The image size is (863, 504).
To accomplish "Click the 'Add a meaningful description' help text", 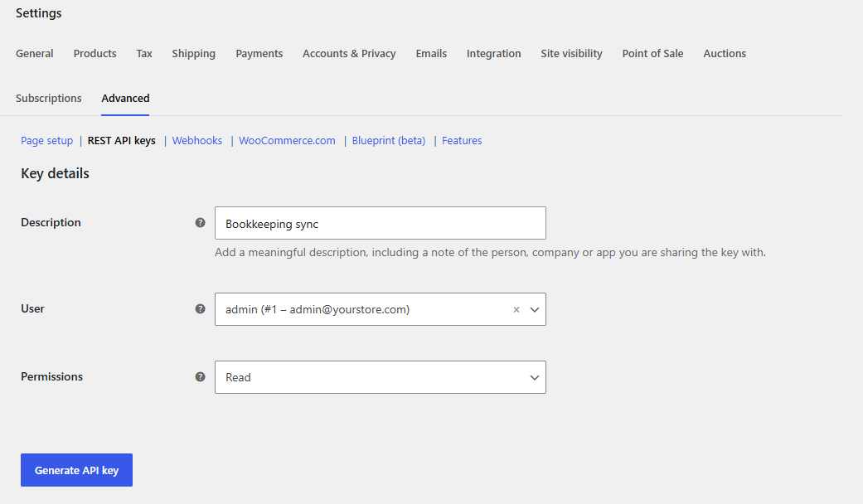I will tap(490, 252).
